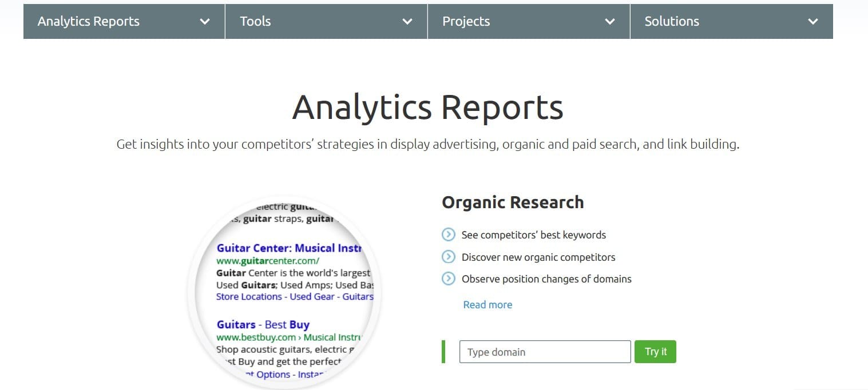
Task: Expand the Analytics Reports chevron arrow
Action: coord(205,22)
